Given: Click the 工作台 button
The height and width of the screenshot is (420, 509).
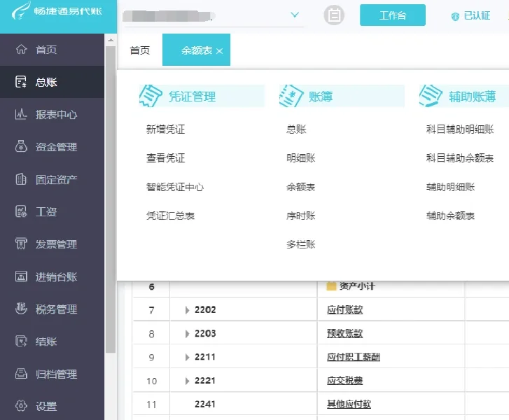Looking at the screenshot, I should coord(393,15).
